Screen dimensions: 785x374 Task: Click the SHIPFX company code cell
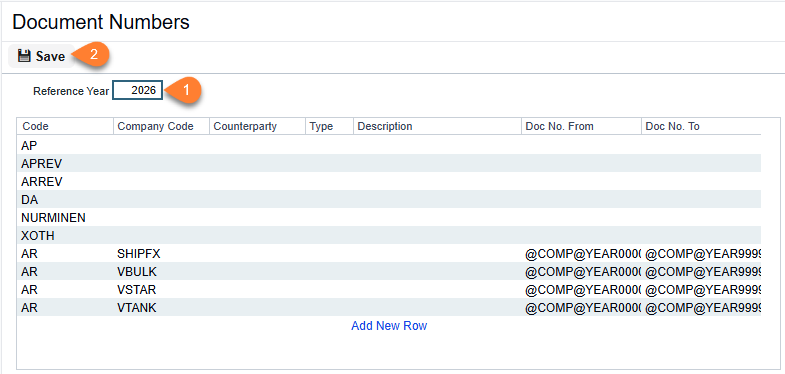click(161, 254)
